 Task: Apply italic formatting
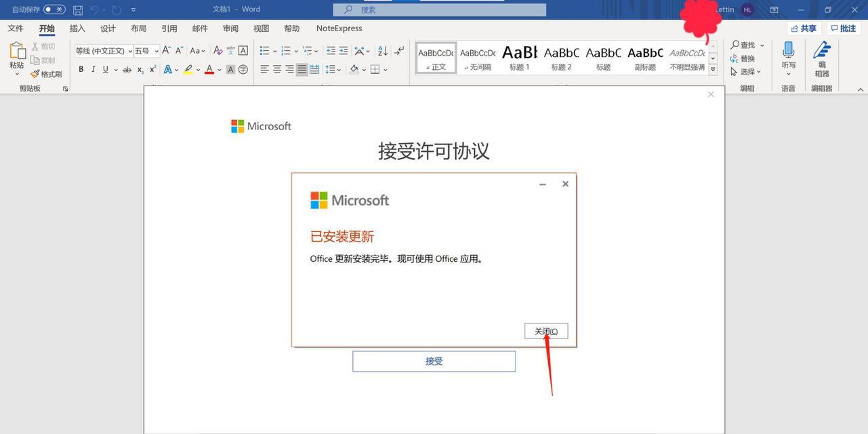pyautogui.click(x=94, y=69)
